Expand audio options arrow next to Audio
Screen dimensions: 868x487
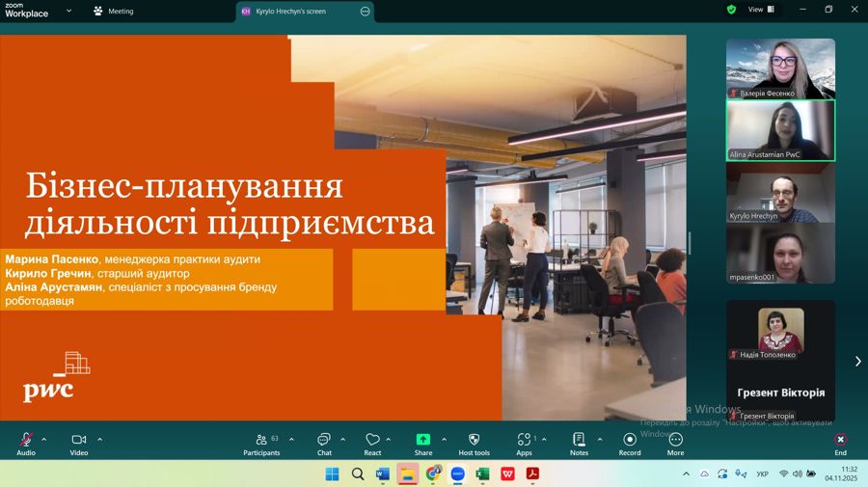tap(44, 439)
